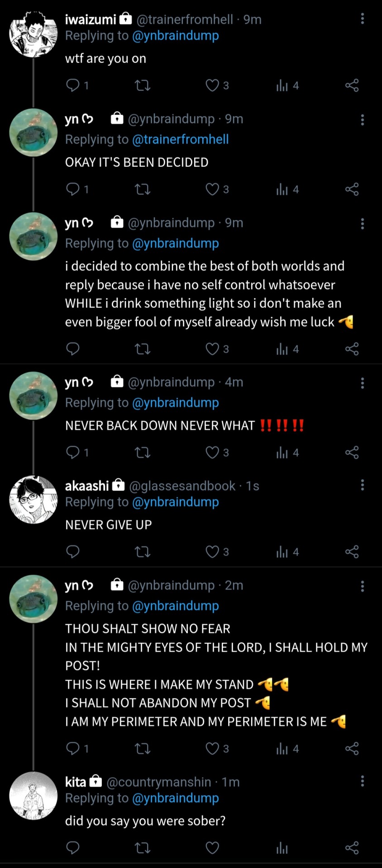Tap kita's display name
The height and width of the screenshot is (868, 382).
[75, 782]
